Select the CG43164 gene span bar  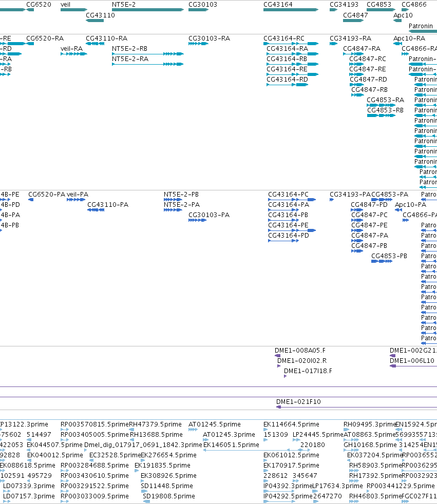pos(291,10)
